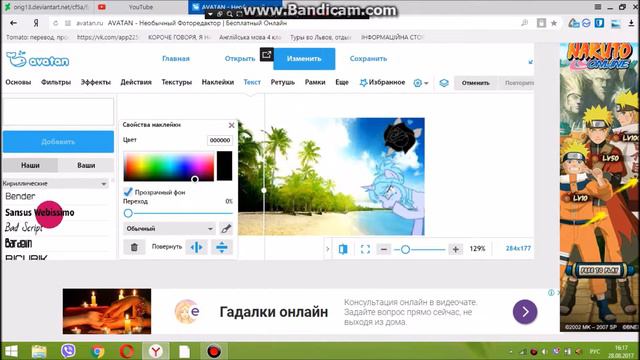
Task: Open the Еще menu
Action: click(x=342, y=82)
